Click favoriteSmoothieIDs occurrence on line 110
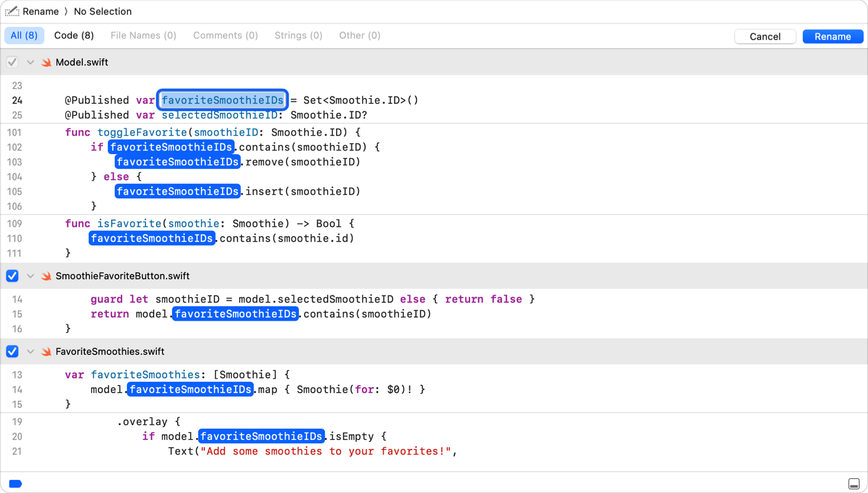This screenshot has height=493, width=868. pyautogui.click(x=152, y=239)
